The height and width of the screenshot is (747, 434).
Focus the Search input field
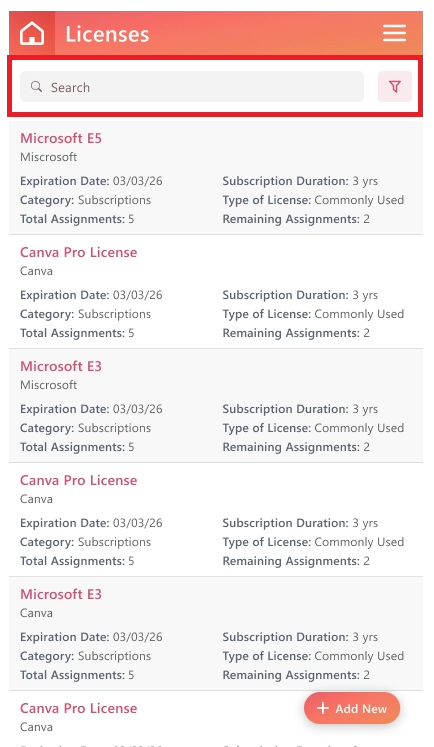[x=192, y=87]
